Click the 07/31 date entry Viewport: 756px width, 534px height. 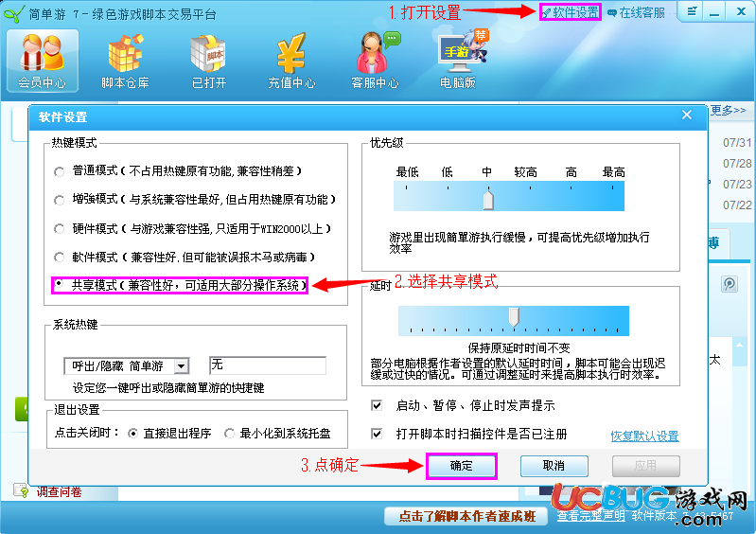pyautogui.click(x=737, y=143)
